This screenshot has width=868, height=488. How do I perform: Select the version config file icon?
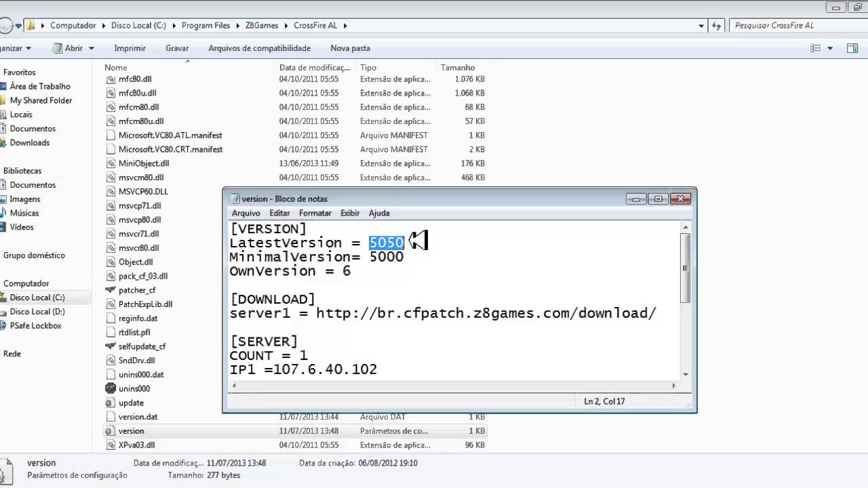[x=111, y=431]
